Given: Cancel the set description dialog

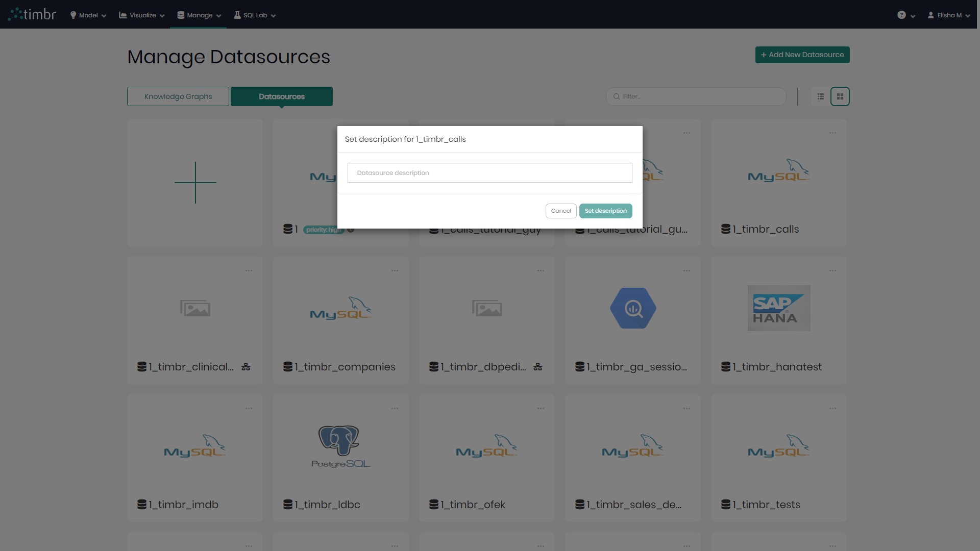Looking at the screenshot, I should [x=561, y=211].
